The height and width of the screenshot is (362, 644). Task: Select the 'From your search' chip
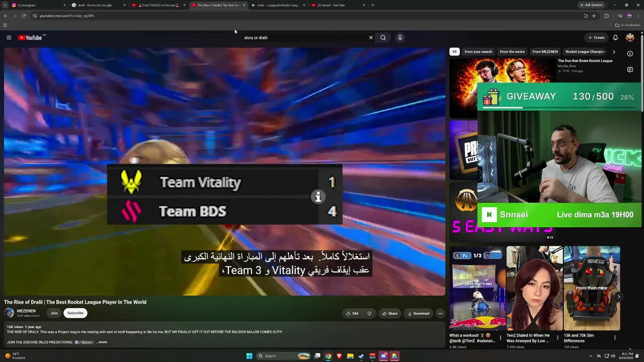click(478, 52)
